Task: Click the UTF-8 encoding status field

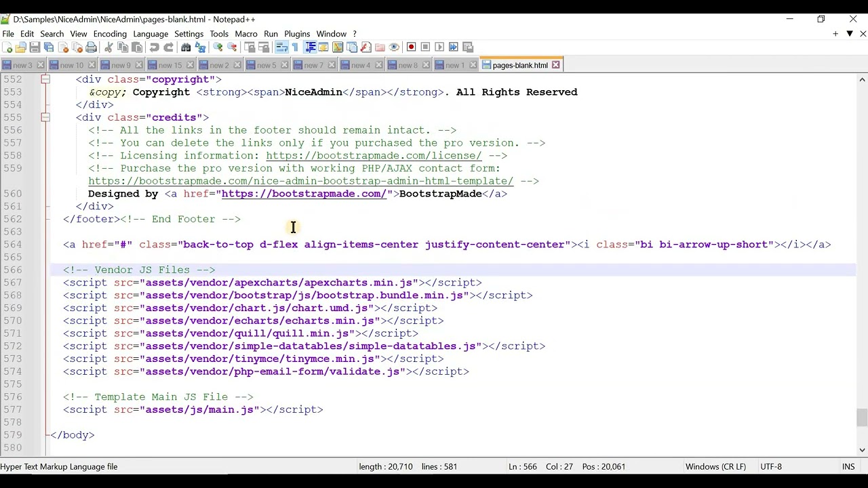Action: tap(771, 466)
